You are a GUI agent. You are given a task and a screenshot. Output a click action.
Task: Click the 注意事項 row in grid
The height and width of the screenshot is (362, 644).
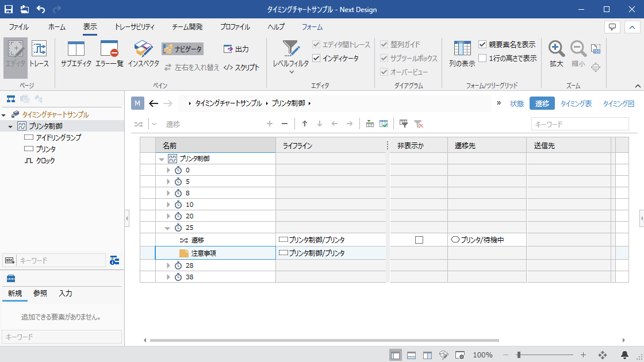tap(215, 253)
